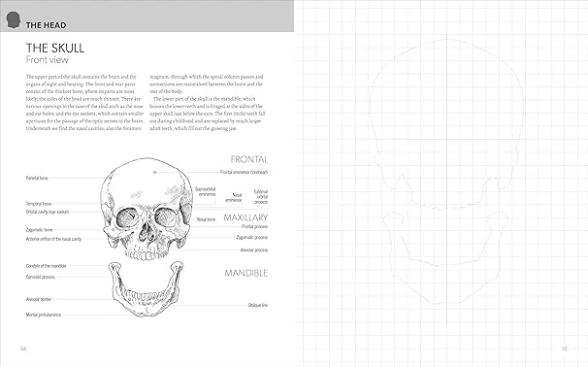This screenshot has height=366, width=588.
Task: Click the skull outline on the grid page
Action: pos(446,124)
